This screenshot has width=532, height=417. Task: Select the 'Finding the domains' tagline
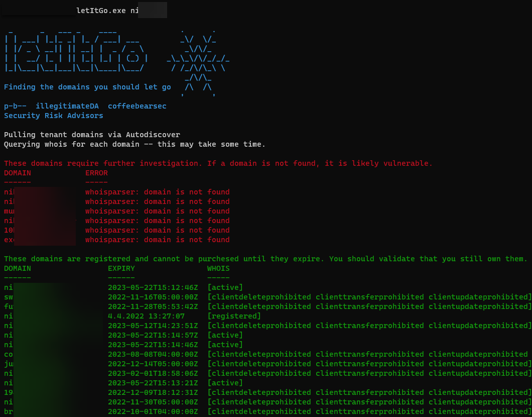click(x=87, y=87)
